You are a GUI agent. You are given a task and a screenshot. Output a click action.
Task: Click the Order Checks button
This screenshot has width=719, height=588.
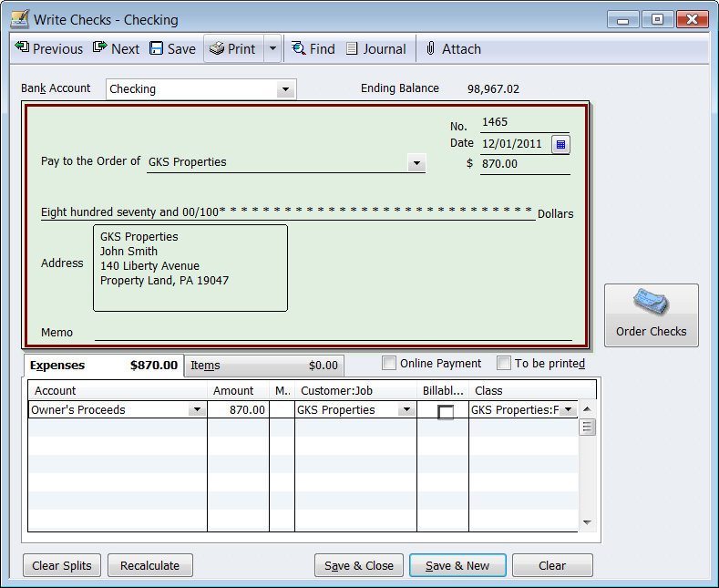pos(651,315)
